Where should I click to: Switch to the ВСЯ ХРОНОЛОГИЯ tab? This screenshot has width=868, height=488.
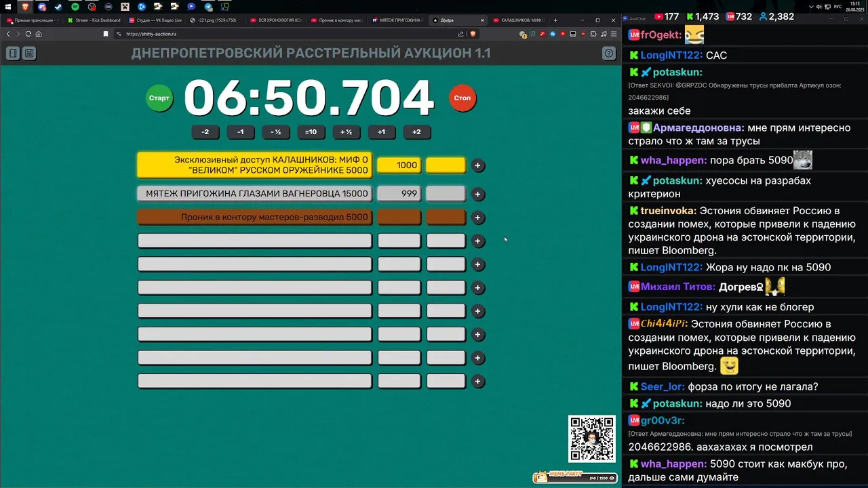277,20
